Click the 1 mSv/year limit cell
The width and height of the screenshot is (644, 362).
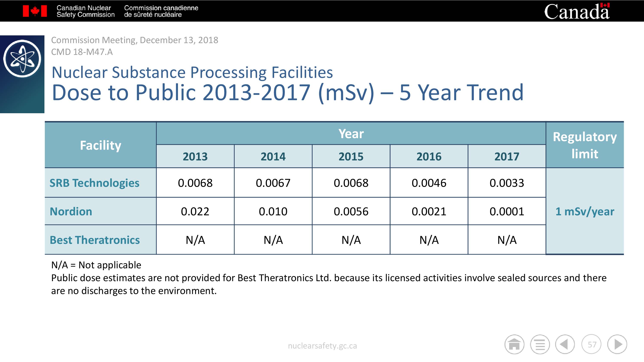coord(585,211)
